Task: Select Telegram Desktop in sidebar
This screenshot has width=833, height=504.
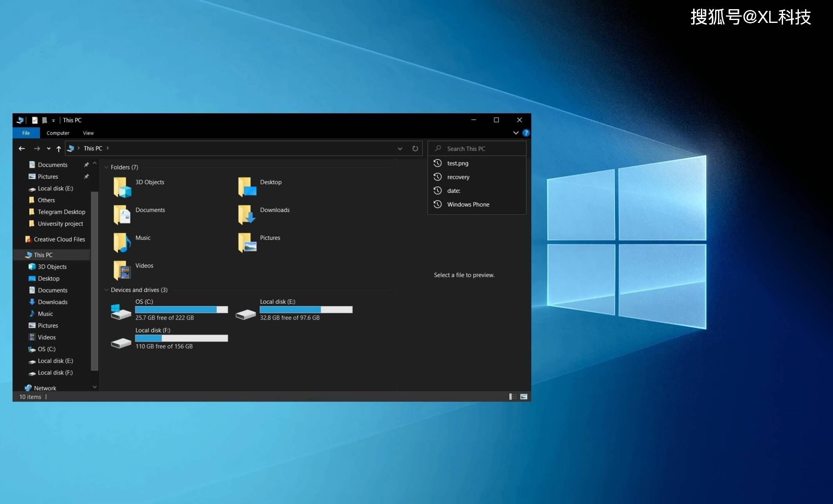Action: tap(61, 212)
